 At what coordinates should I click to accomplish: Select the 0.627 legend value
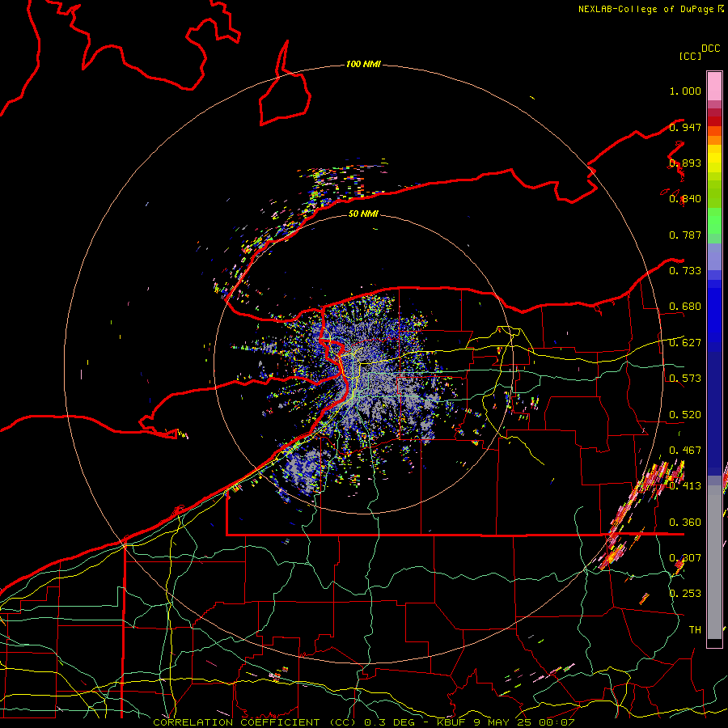[685, 343]
